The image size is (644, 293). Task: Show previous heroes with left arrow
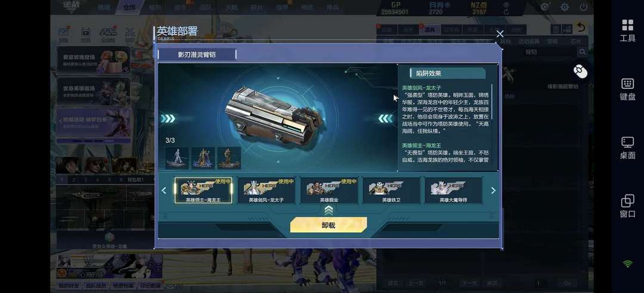[x=164, y=191]
